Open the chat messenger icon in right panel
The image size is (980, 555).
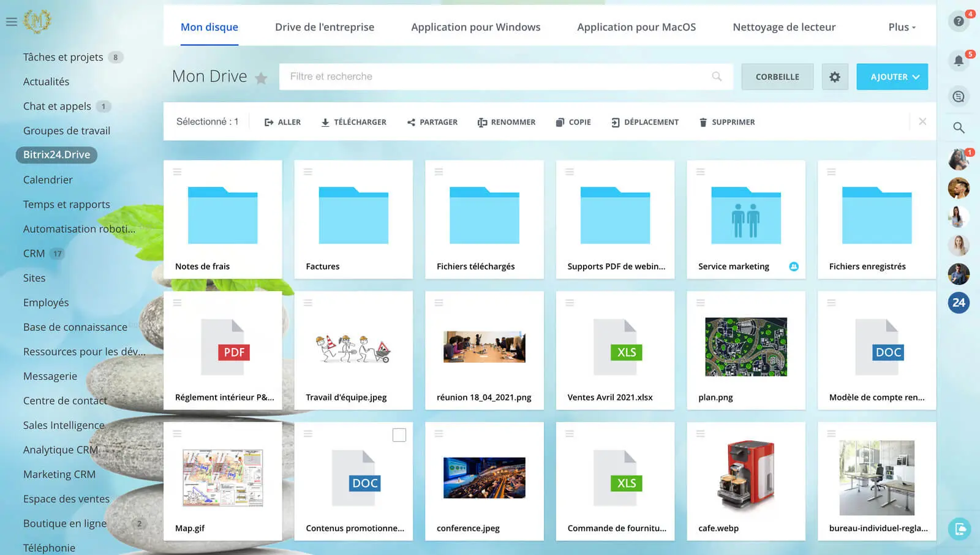[x=958, y=97]
